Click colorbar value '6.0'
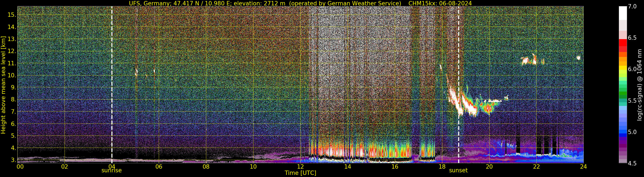 [632, 69]
